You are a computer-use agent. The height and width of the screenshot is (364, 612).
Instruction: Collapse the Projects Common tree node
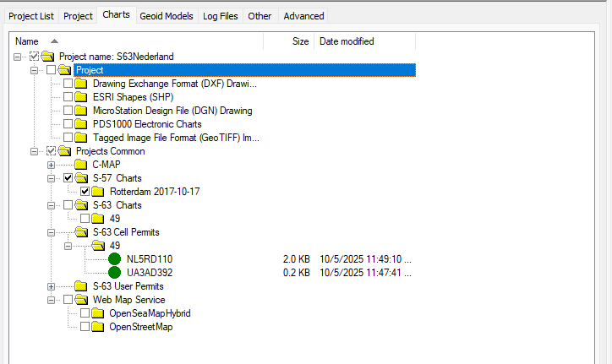coord(35,151)
